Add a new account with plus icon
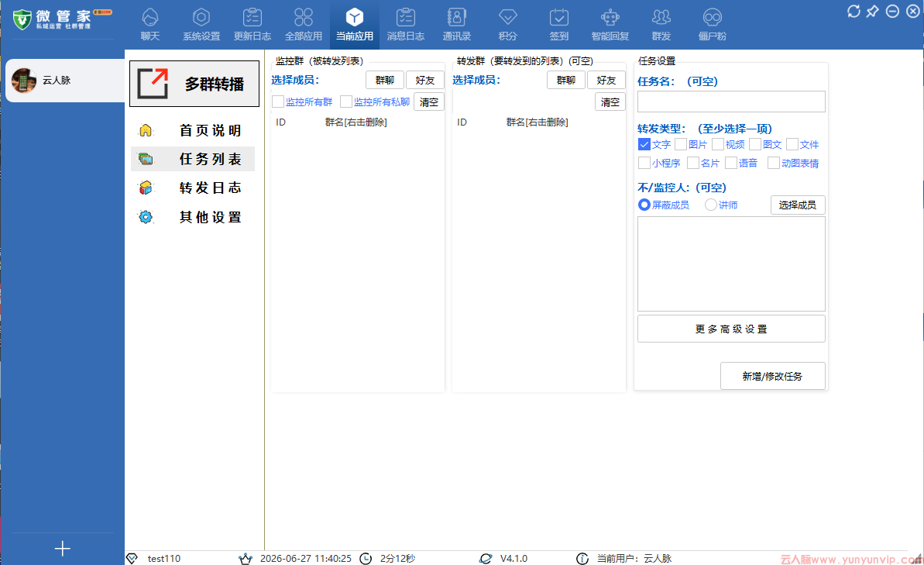Image resolution: width=924 pixels, height=565 pixels. (63, 549)
